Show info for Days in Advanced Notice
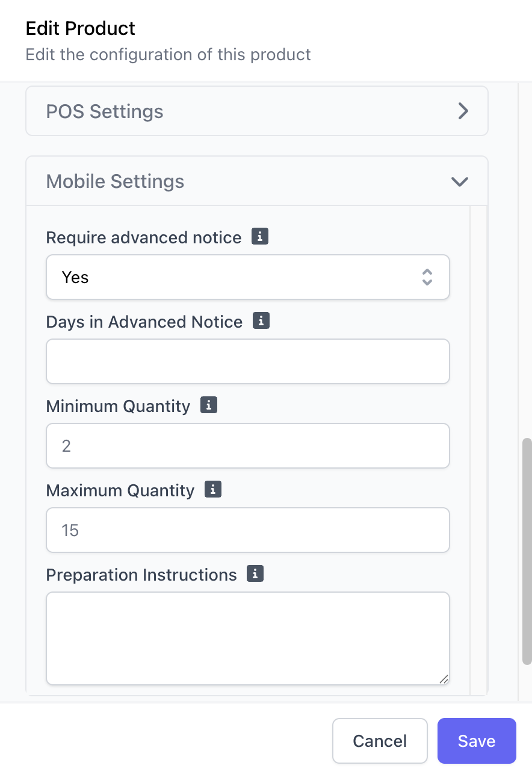 [261, 321]
